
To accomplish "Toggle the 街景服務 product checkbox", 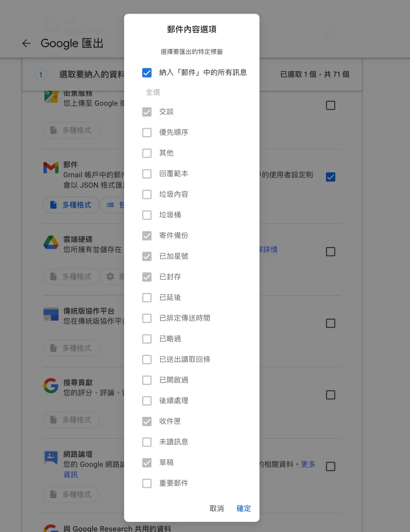I will click(x=330, y=105).
